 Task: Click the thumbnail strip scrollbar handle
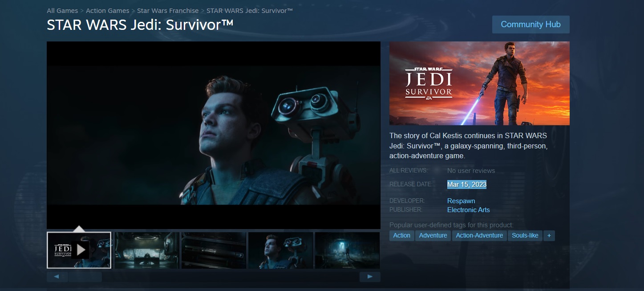coord(85,277)
